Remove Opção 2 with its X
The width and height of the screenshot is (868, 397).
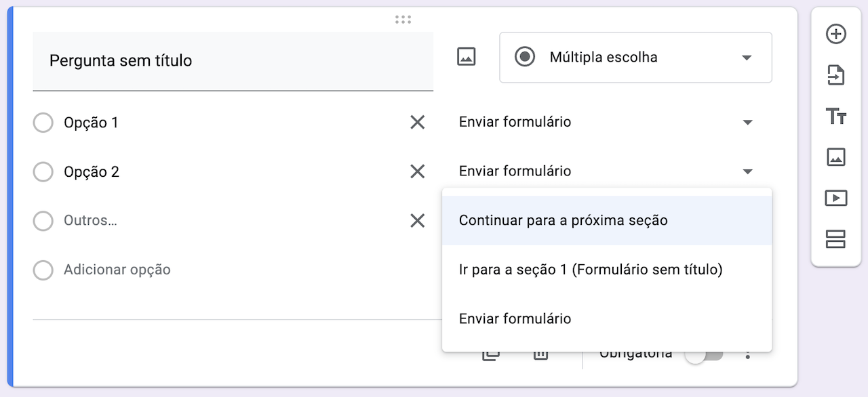(417, 172)
